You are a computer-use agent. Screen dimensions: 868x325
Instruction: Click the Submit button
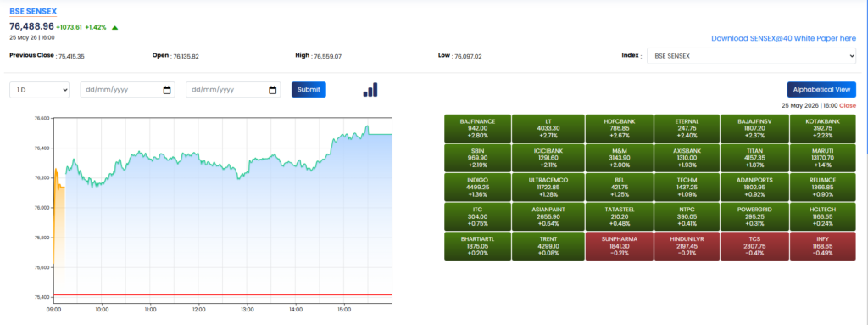tap(309, 90)
